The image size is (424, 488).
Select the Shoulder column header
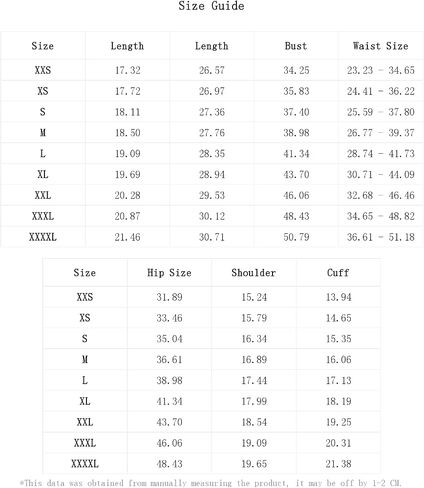(x=254, y=273)
